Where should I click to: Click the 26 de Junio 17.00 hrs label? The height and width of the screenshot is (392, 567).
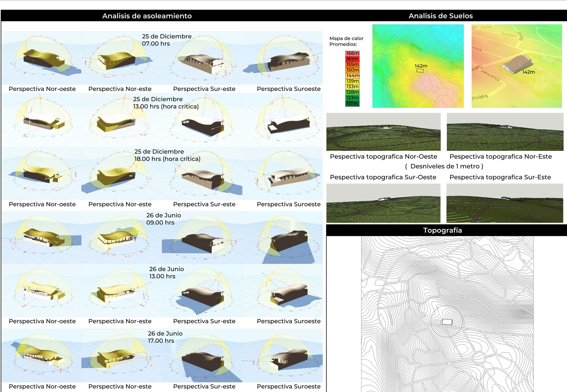coord(165,337)
